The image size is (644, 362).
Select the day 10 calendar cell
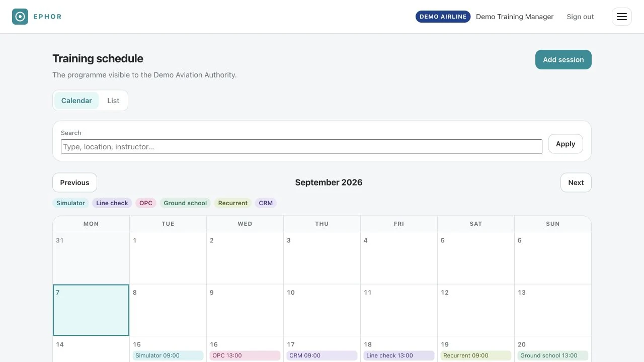tap(322, 310)
